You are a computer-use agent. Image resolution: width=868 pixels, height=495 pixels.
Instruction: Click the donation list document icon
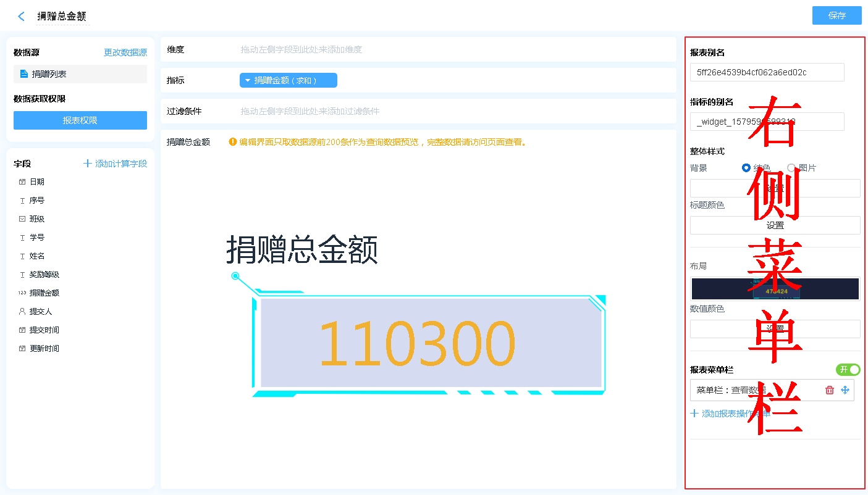[24, 74]
